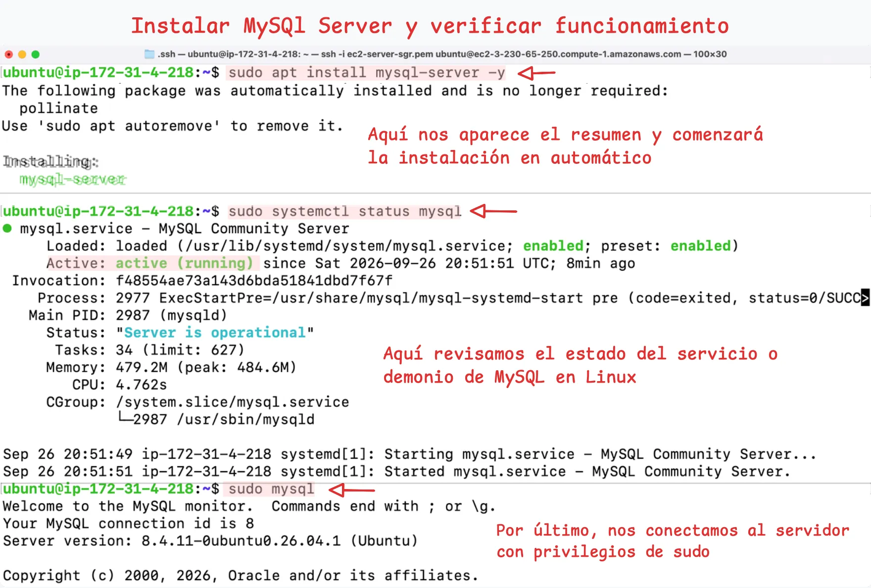
Task: Click the yellow minimize window button
Action: point(22,54)
